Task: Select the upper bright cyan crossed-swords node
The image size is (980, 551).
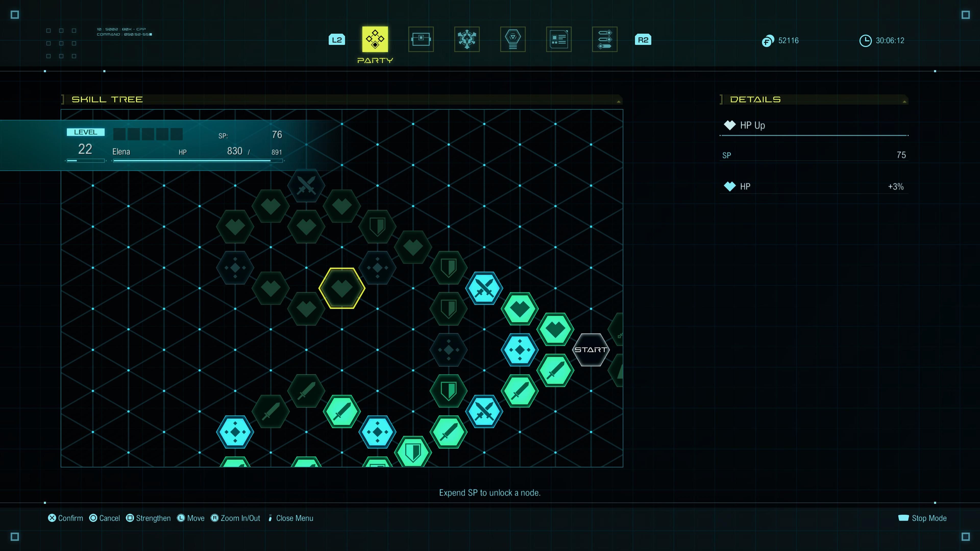Action: [484, 288]
